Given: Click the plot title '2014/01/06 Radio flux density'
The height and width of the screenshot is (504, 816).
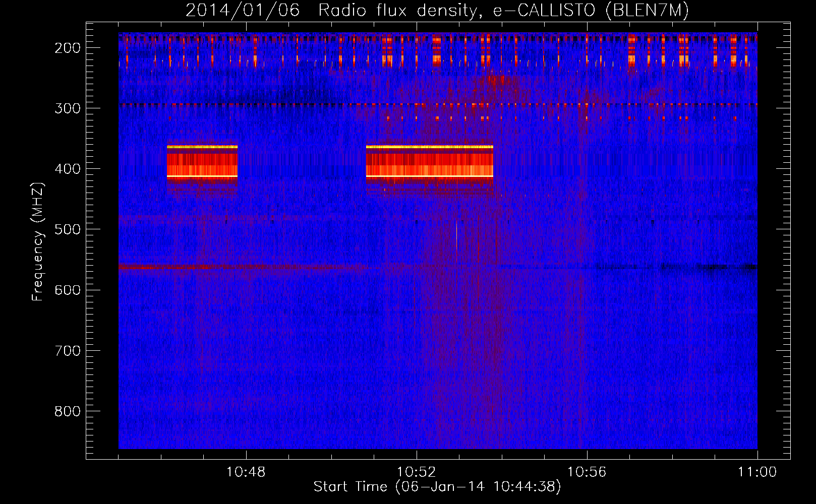Looking at the screenshot, I should (437, 10).
